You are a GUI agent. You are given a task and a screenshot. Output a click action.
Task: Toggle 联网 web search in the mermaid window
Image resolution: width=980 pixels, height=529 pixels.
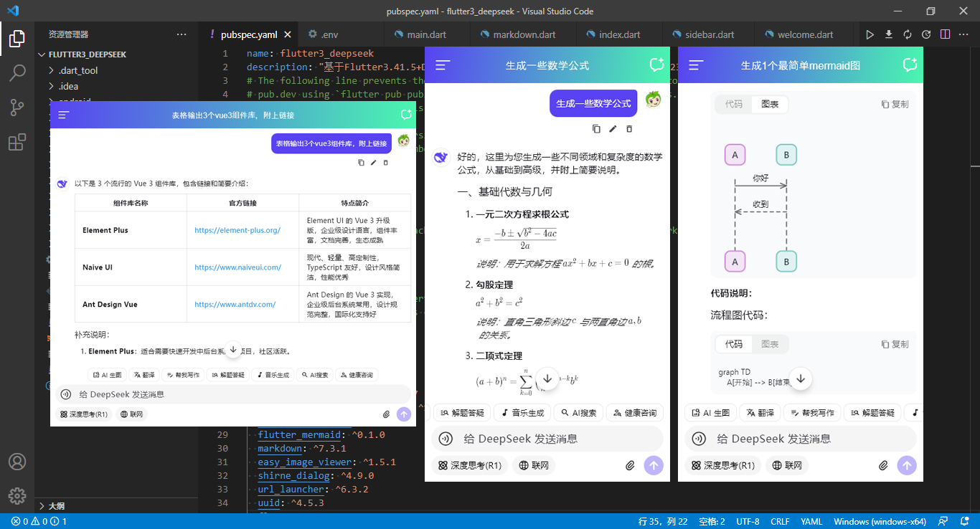[x=787, y=464]
